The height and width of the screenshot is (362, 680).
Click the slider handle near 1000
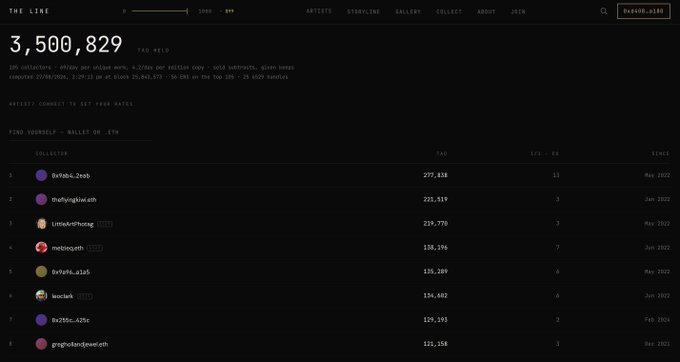tap(187, 11)
